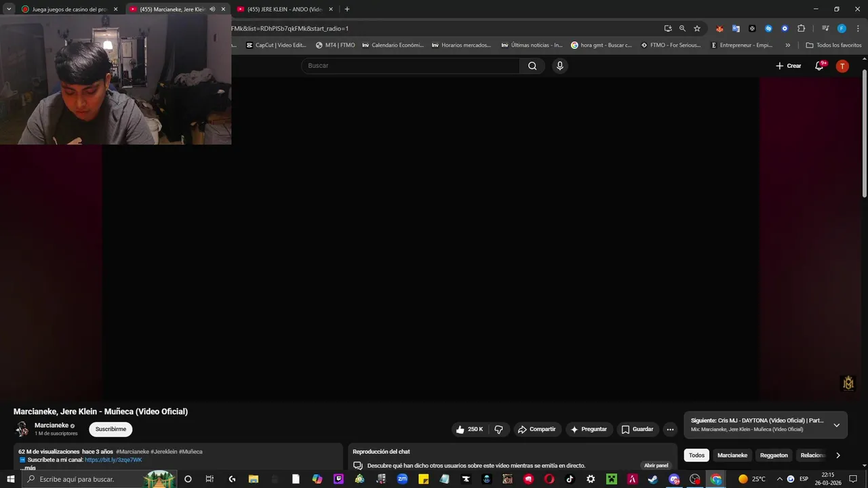Mute the Marcianeke tab audio icon
The image size is (868, 488).
[212, 9]
